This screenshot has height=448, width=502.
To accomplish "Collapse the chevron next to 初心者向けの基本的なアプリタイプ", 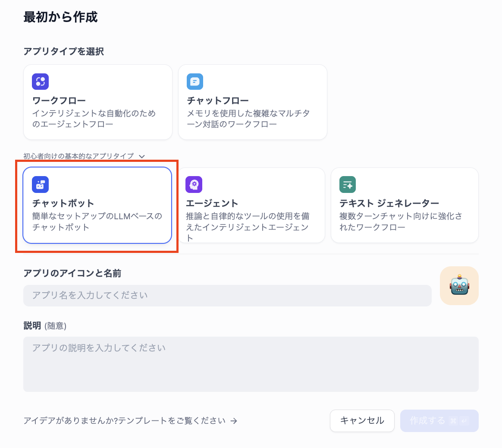I will (x=142, y=156).
